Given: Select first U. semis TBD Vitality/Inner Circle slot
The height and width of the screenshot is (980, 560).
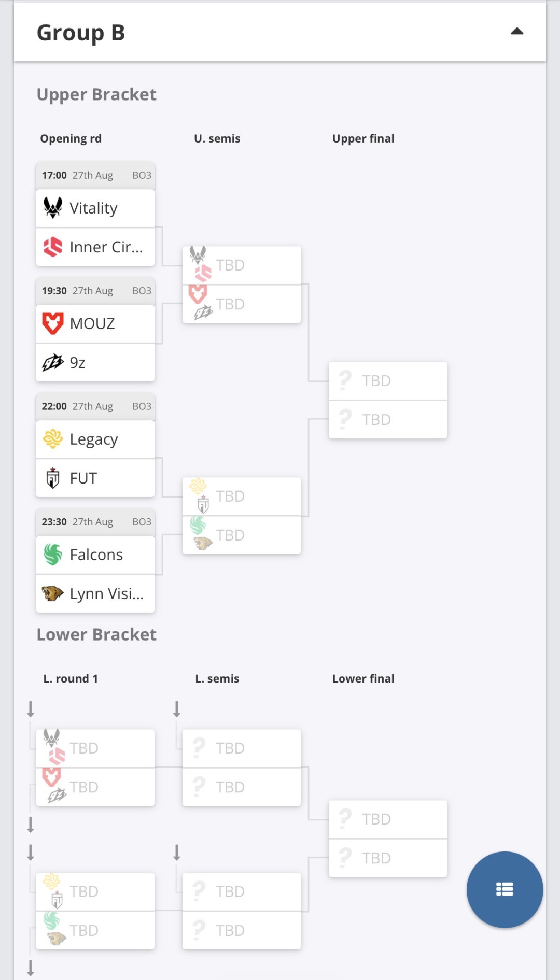Looking at the screenshot, I should (x=242, y=265).
